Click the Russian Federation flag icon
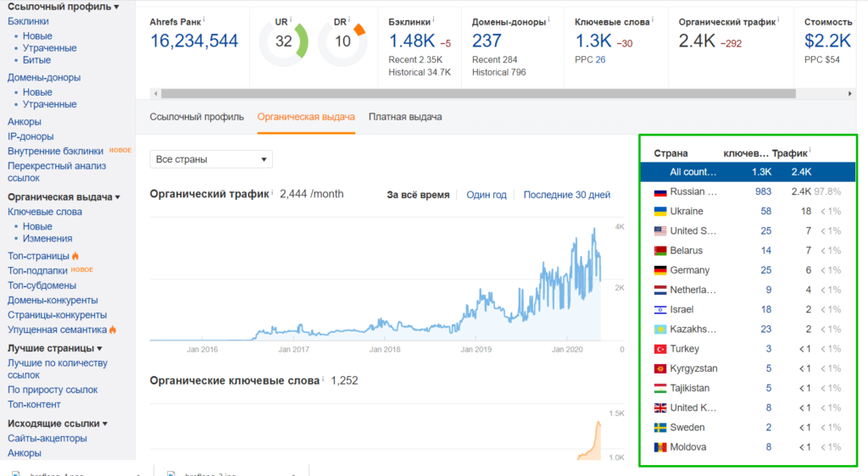868x476 pixels. point(659,192)
